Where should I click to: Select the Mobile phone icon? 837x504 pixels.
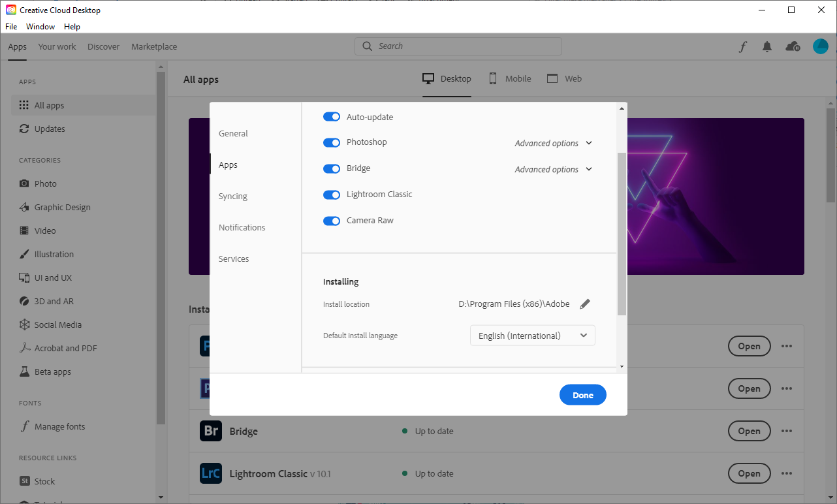494,78
